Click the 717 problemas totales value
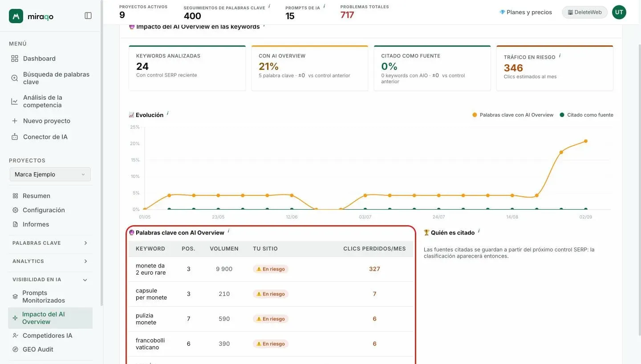Screen dimensions: 641x364 point(347,15)
